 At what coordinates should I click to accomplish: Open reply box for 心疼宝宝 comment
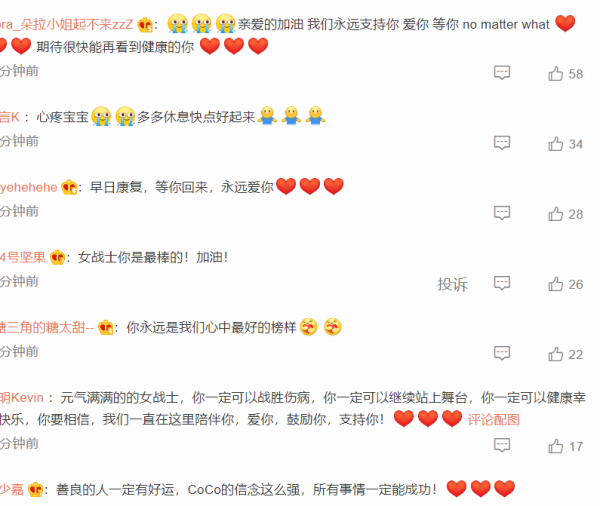[502, 143]
